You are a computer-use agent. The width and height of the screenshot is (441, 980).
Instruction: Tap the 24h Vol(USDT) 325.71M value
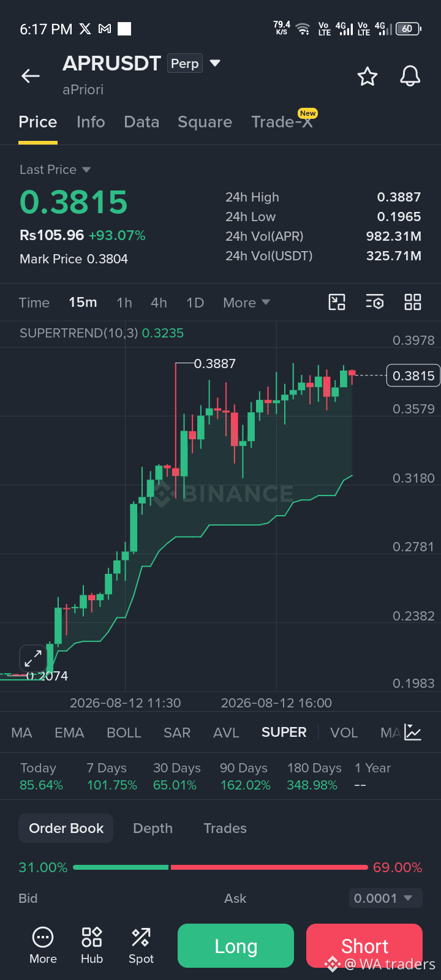pyautogui.click(x=394, y=256)
